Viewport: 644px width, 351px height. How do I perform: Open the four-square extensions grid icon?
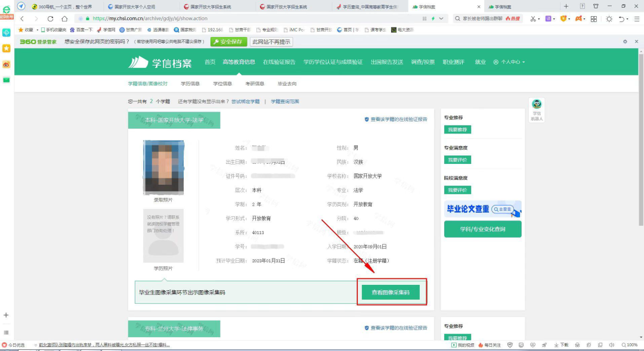[593, 19]
